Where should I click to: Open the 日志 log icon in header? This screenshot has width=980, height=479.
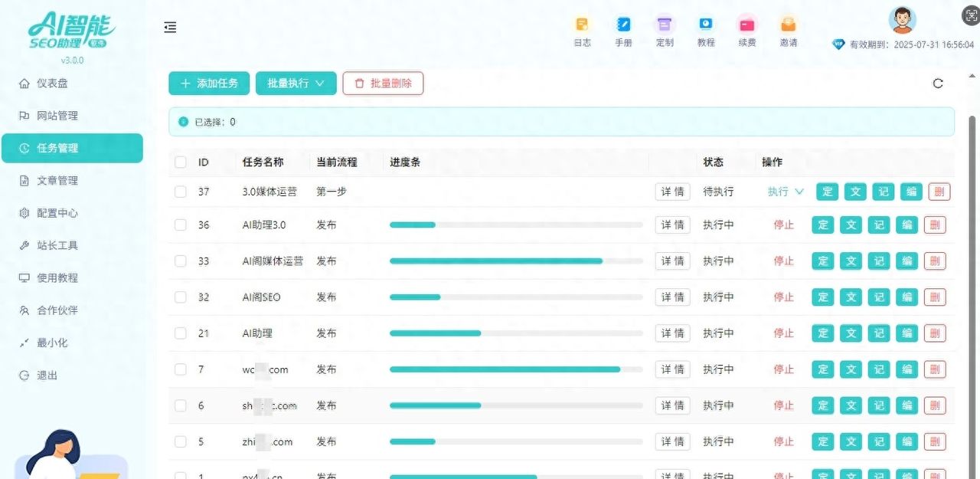pyautogui.click(x=582, y=25)
